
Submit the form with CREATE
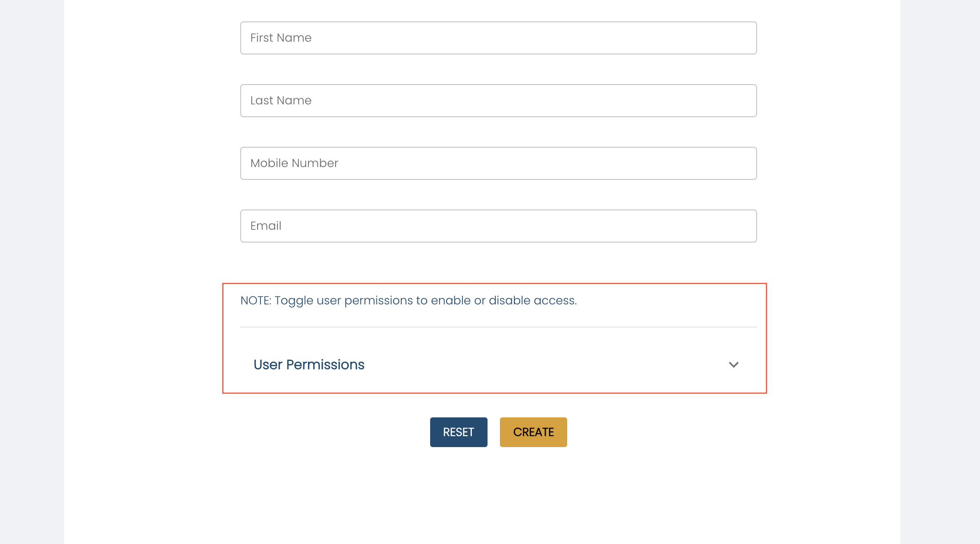tap(533, 432)
